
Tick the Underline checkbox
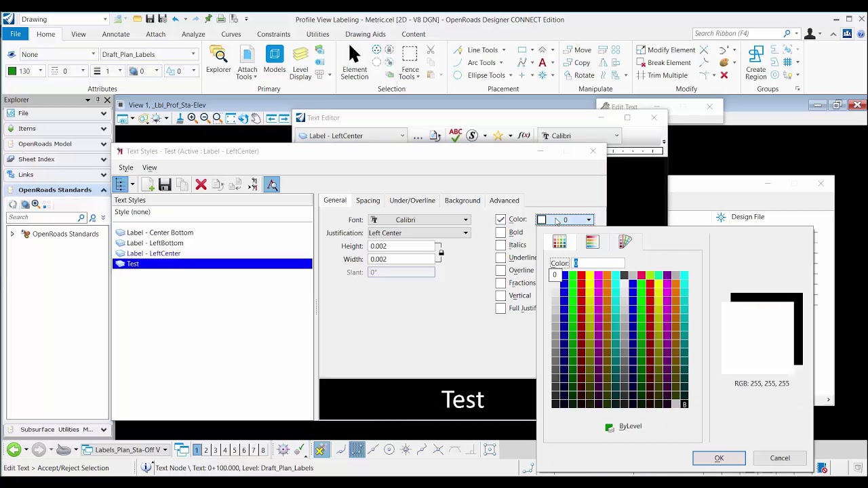[500, 258]
